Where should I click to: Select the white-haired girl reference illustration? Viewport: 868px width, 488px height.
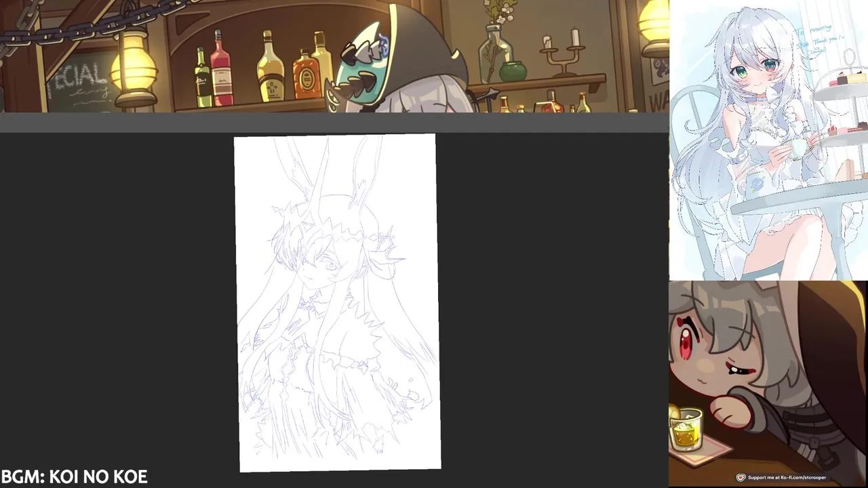click(768, 140)
